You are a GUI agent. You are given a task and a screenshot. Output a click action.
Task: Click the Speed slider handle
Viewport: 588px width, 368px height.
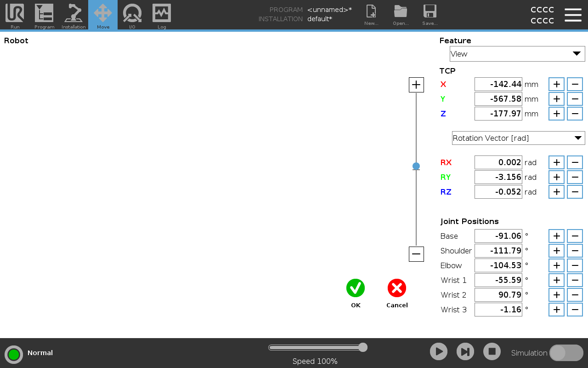pos(363,347)
